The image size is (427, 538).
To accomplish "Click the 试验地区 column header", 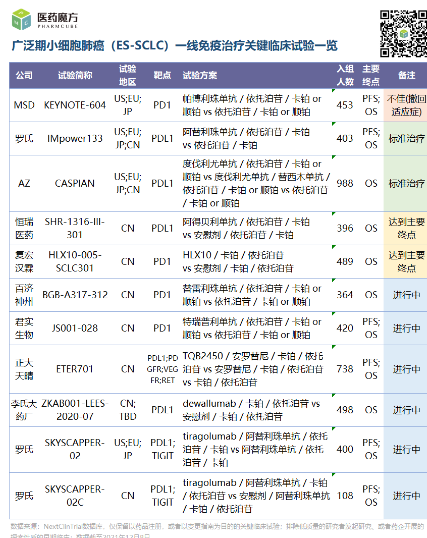I will click(128, 75).
